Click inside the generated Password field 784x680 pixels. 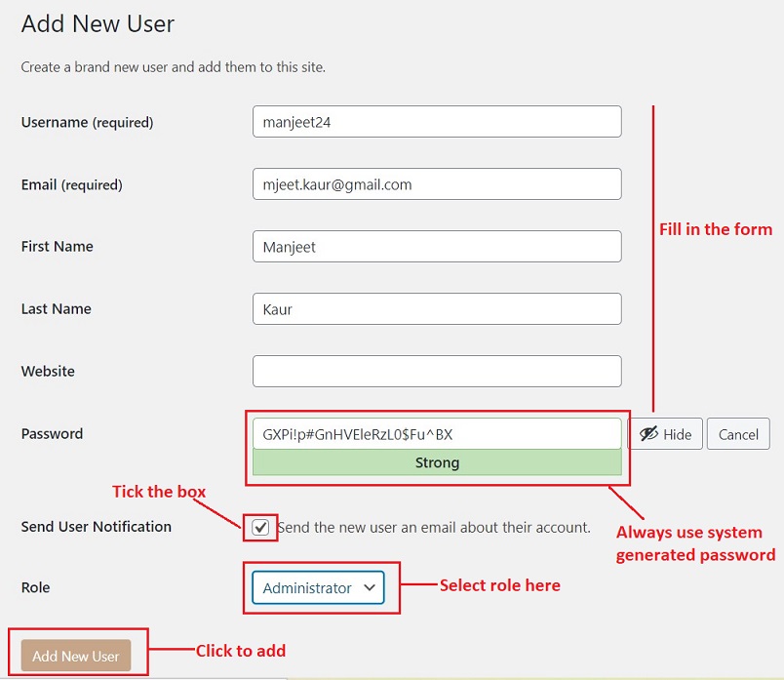[x=436, y=433]
